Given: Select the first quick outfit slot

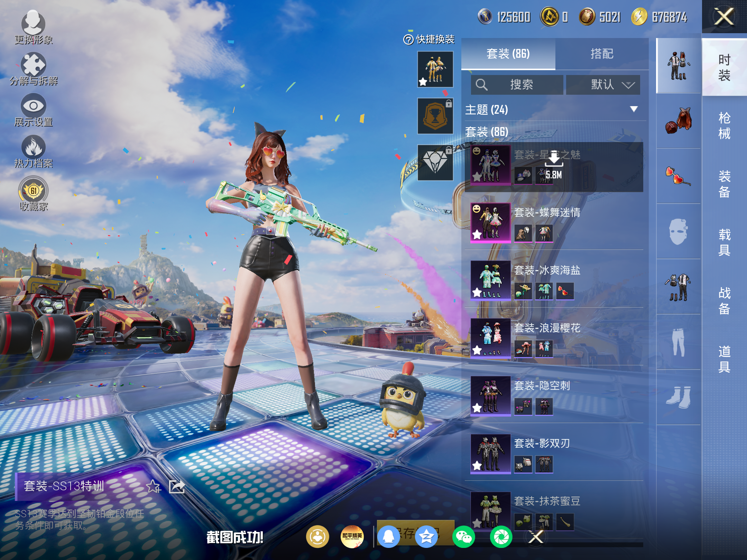Looking at the screenshot, I should (435, 69).
